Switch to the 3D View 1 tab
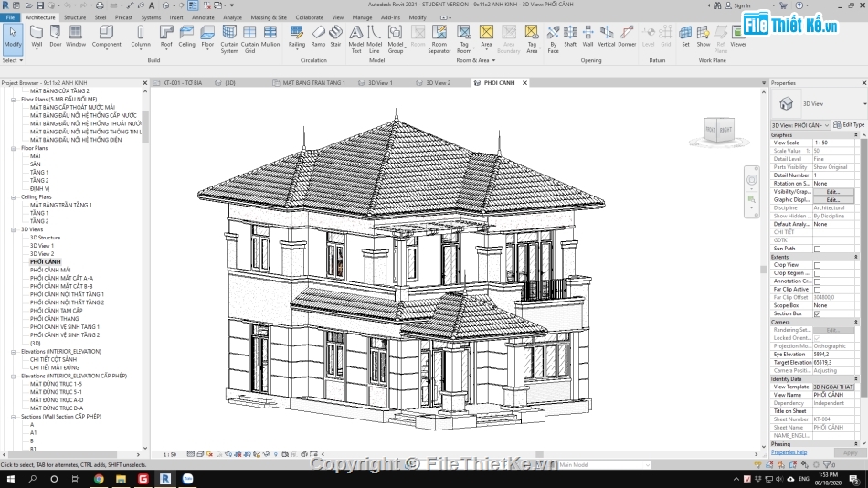868x488 pixels. [376, 82]
